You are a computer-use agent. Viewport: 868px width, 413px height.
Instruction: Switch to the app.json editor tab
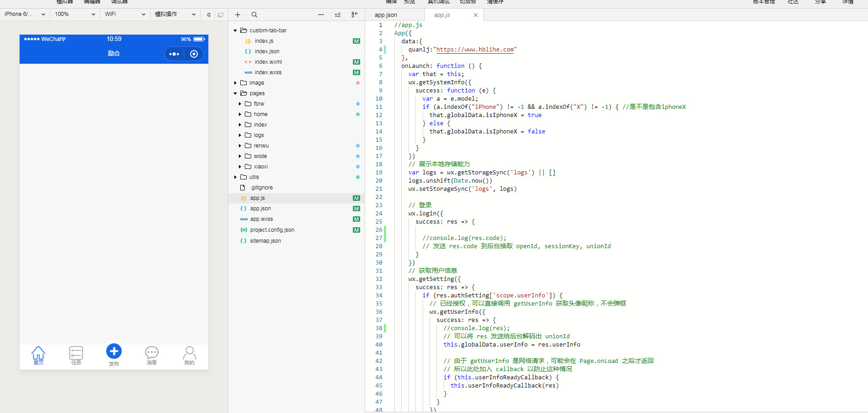coord(386,15)
